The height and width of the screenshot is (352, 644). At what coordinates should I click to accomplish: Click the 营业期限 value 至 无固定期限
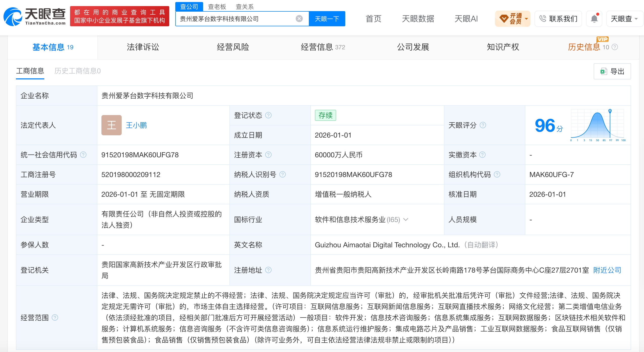coord(143,194)
